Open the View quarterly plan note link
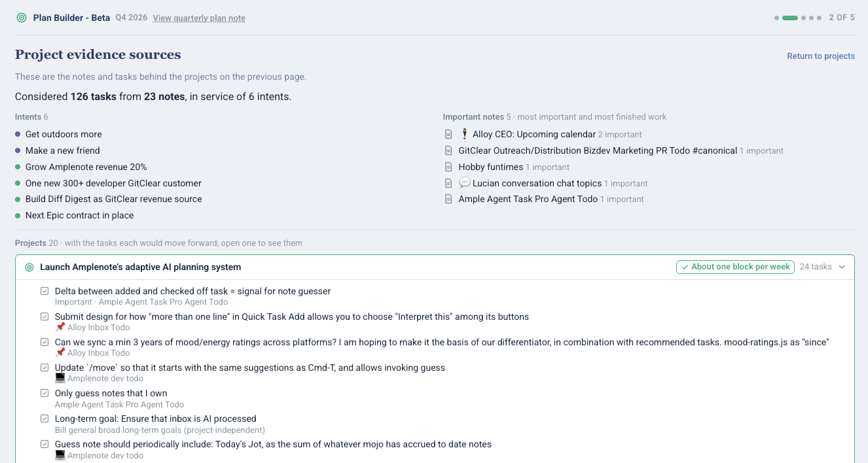868x463 pixels. (199, 18)
